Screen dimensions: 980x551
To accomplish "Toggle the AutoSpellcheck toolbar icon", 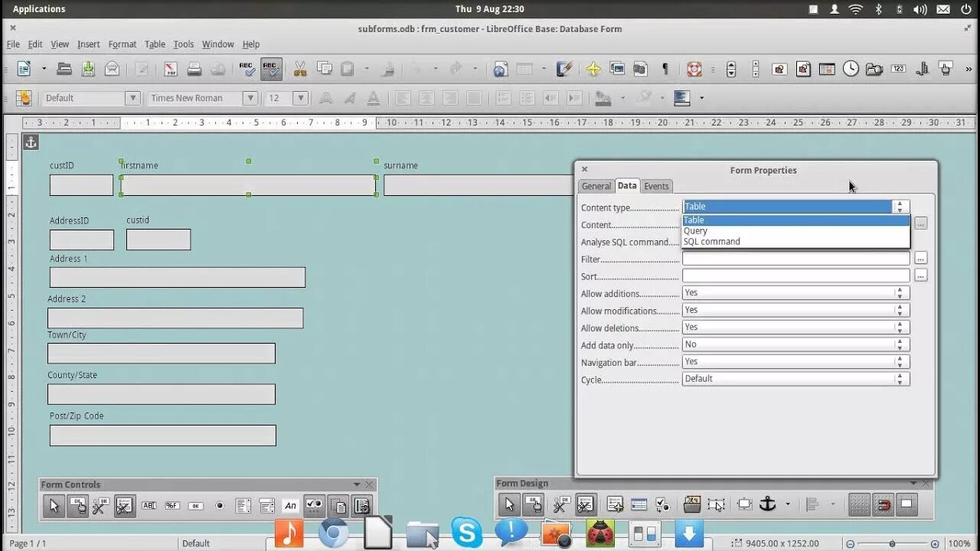I will click(x=271, y=69).
